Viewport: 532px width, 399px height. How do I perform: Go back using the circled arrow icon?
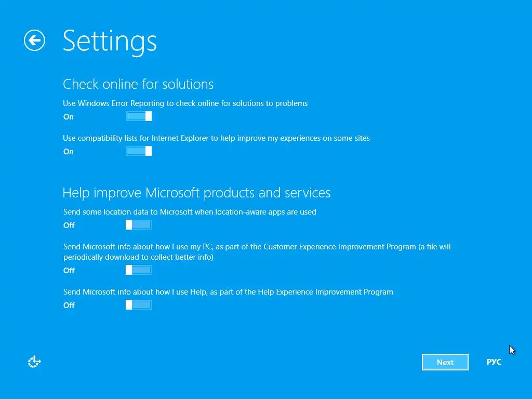[34, 40]
